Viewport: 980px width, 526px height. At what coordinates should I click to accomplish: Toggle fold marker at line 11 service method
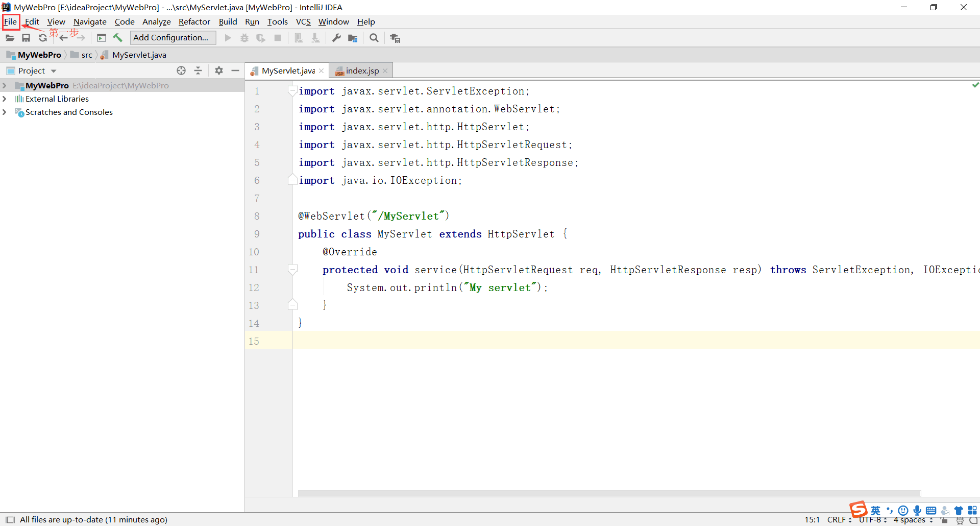coord(292,270)
